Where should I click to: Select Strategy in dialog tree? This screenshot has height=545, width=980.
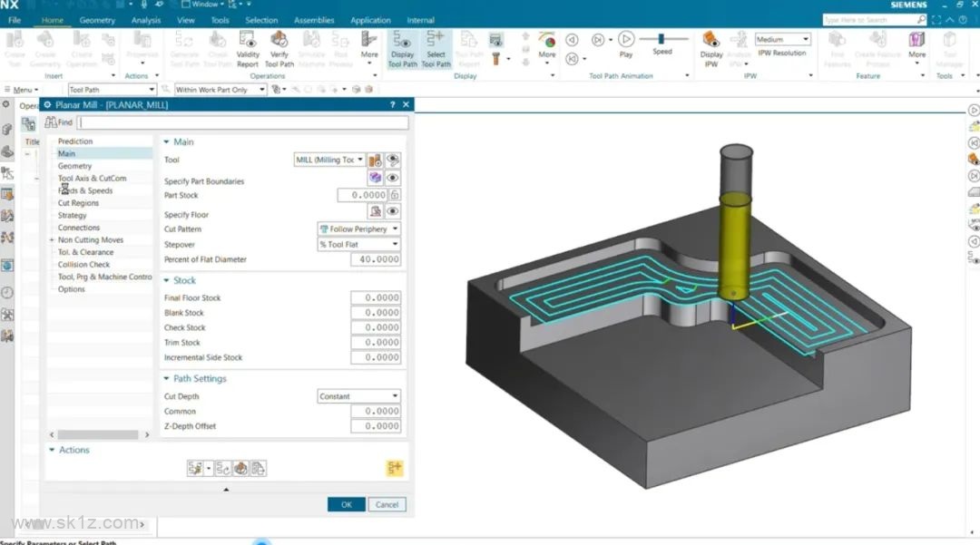click(73, 216)
